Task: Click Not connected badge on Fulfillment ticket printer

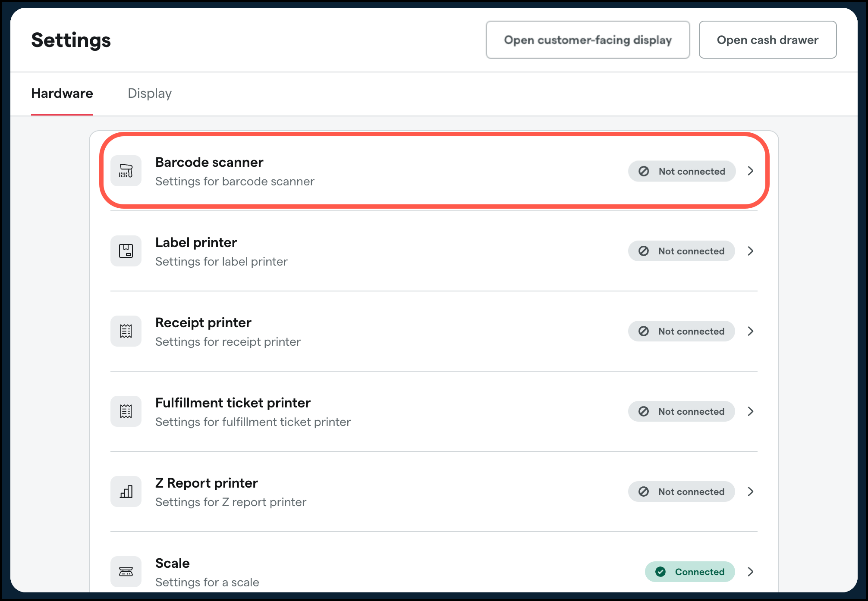Action: [x=681, y=411]
